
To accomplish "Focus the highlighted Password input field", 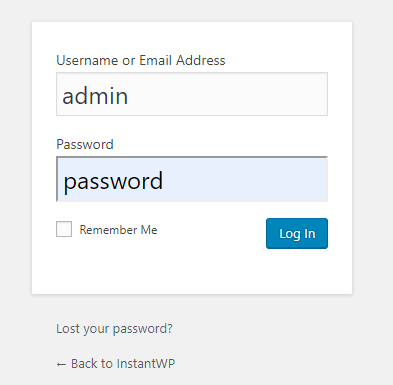I will pyautogui.click(x=192, y=179).
